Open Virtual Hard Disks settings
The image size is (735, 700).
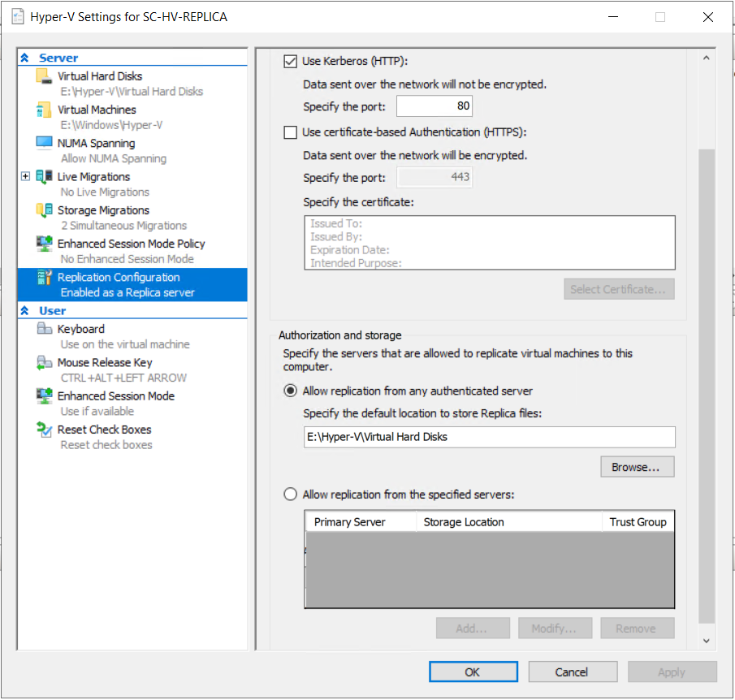(99, 76)
